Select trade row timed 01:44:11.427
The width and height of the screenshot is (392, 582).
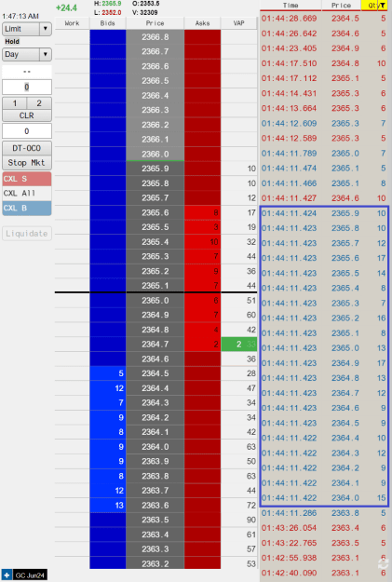[324, 198]
